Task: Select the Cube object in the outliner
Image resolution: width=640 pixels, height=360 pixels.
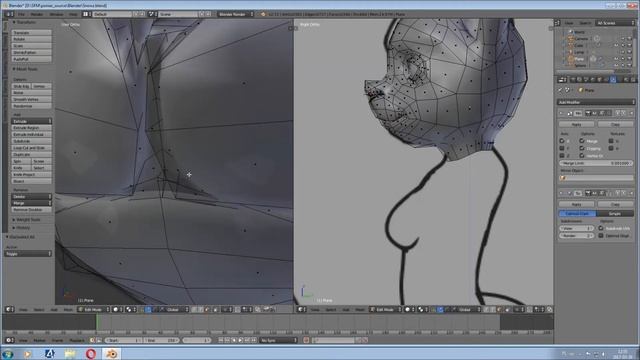Action: pyautogui.click(x=579, y=45)
